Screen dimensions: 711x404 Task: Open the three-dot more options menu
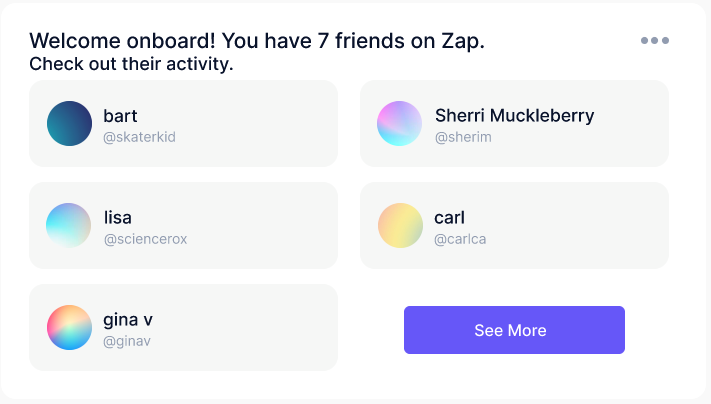tap(655, 40)
